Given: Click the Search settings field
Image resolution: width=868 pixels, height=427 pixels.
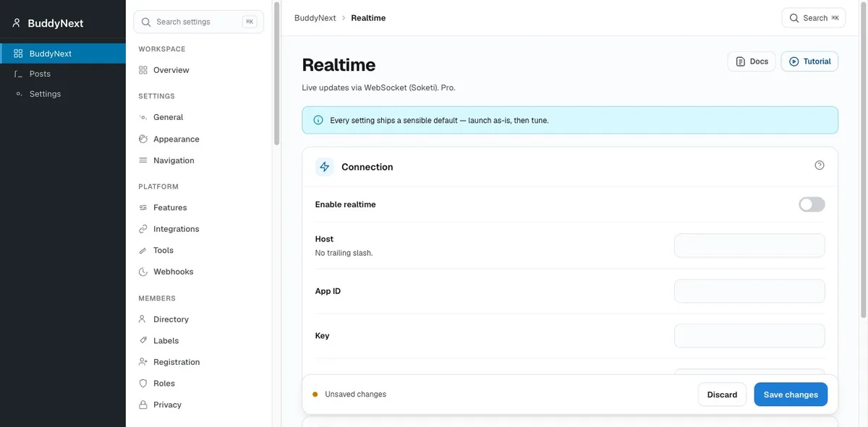Looking at the screenshot, I should click(199, 22).
